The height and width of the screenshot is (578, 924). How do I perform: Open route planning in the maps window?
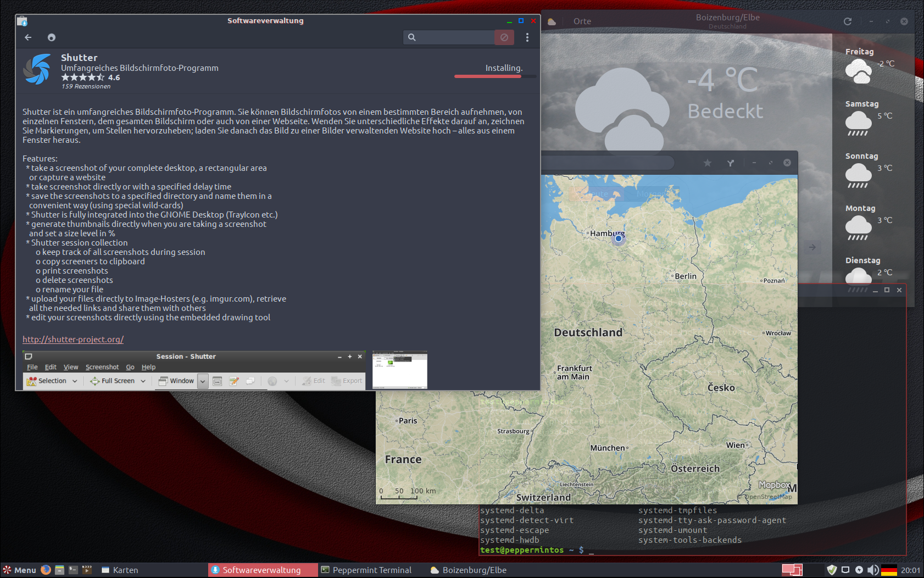point(730,163)
